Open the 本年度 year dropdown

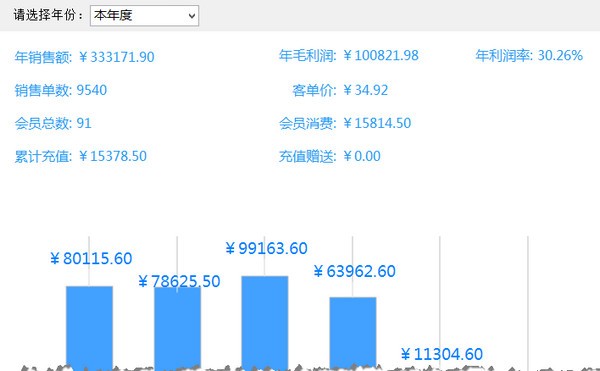(x=144, y=16)
